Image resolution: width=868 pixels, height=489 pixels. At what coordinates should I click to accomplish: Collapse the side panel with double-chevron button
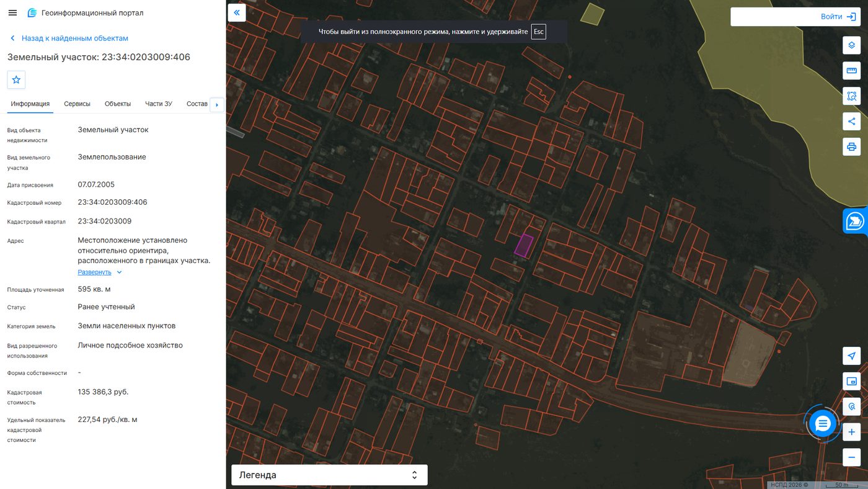pos(237,12)
